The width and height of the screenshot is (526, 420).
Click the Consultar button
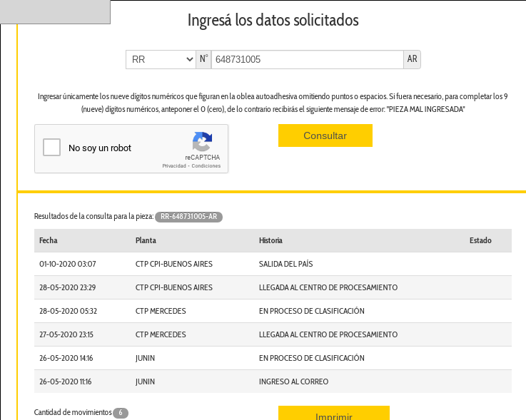click(x=325, y=135)
